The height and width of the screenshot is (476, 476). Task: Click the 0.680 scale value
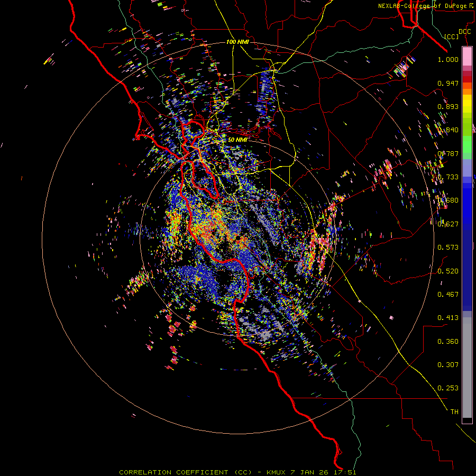coord(448,200)
